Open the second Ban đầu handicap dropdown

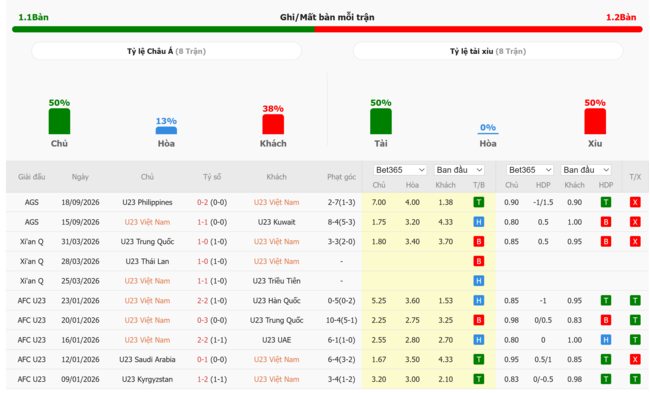pyautogui.click(x=586, y=170)
